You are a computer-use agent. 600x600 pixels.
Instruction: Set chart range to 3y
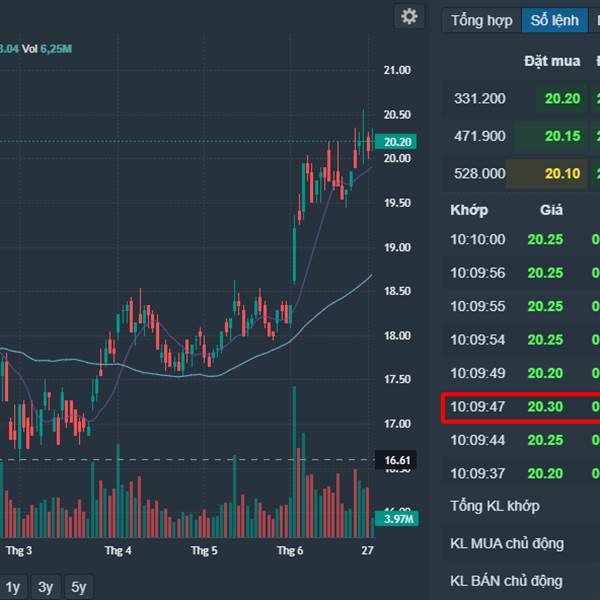(46, 587)
